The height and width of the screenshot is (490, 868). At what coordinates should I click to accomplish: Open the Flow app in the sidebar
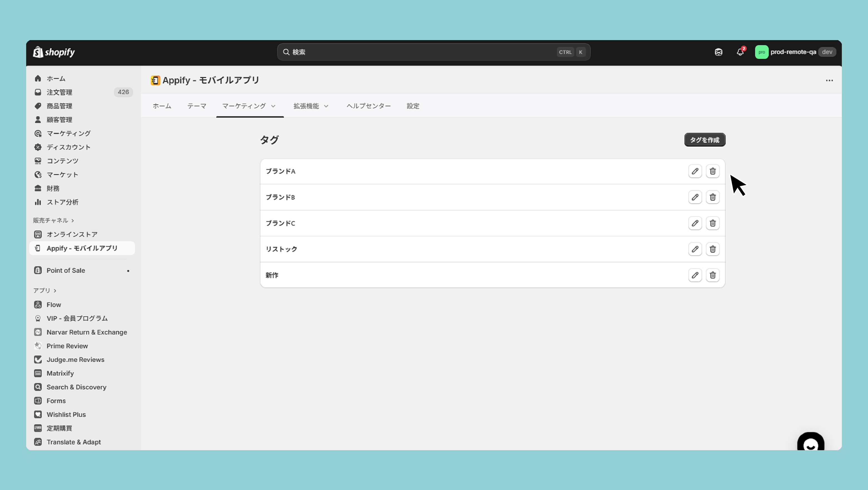coord(54,305)
